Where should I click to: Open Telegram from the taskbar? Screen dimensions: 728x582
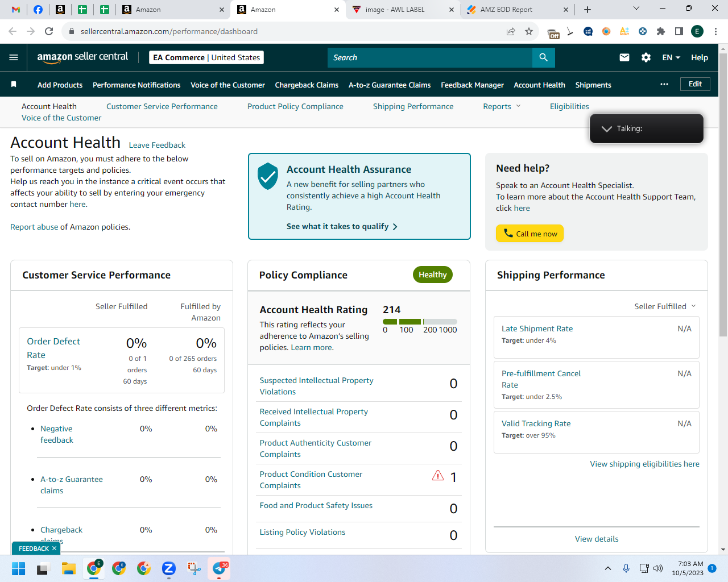[x=219, y=568]
